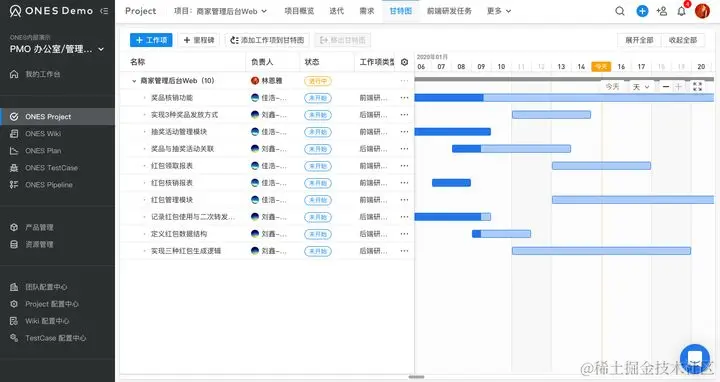Click 收起全部 button
Screen dimensions: 720x382
tap(683, 40)
